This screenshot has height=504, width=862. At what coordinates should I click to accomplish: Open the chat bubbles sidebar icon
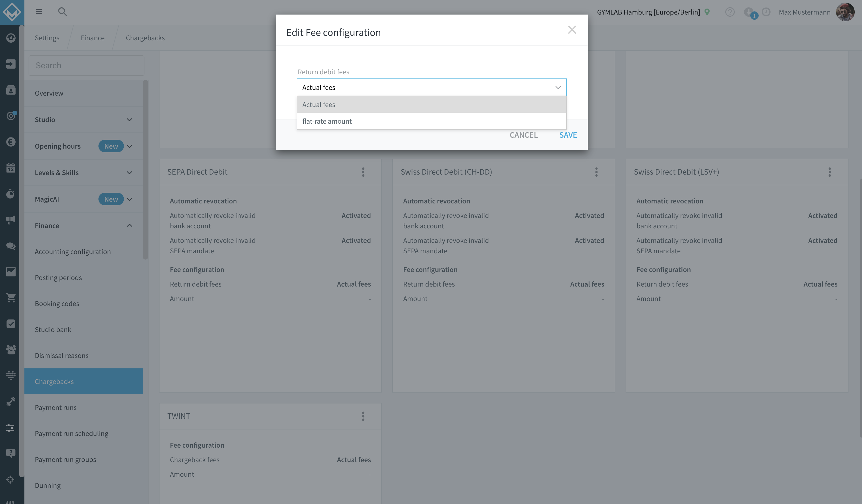pyautogui.click(x=11, y=246)
